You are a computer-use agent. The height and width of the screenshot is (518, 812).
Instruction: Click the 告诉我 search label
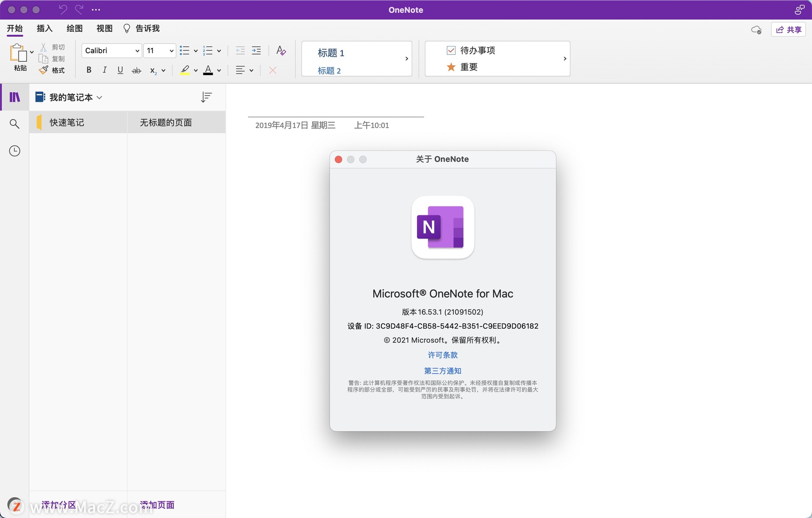pos(148,28)
